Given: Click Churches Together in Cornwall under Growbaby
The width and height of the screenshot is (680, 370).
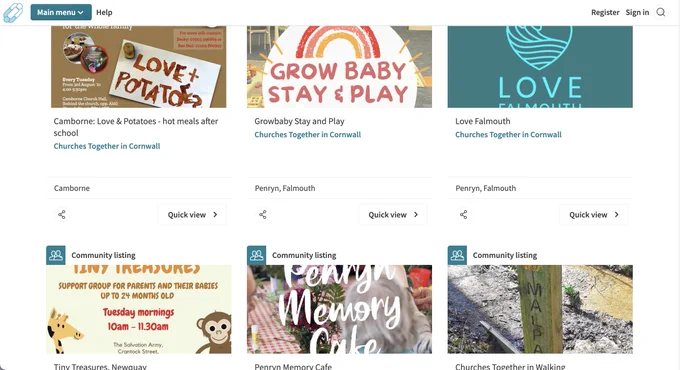Looking at the screenshot, I should pyautogui.click(x=307, y=134).
